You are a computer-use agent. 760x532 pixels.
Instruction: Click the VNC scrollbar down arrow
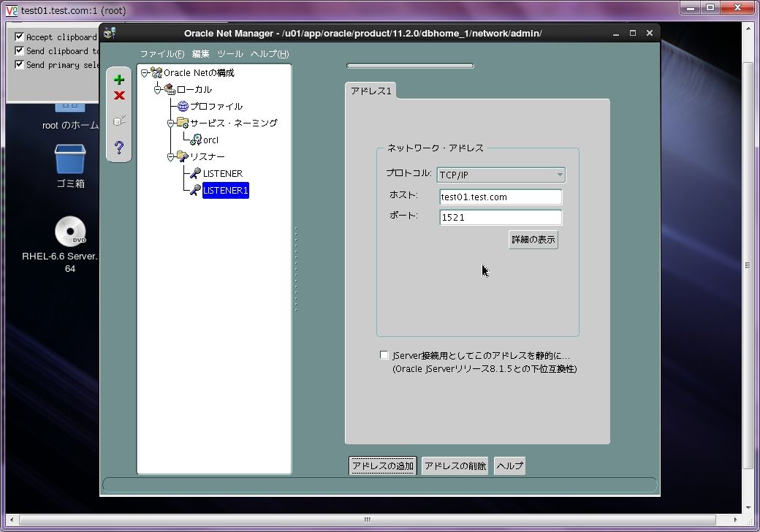pyautogui.click(x=748, y=507)
